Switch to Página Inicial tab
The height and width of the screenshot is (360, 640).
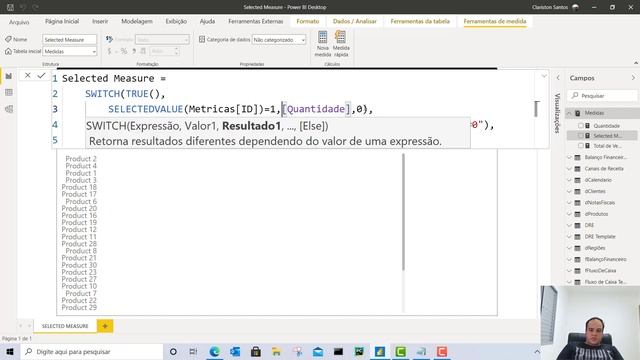coord(62,21)
